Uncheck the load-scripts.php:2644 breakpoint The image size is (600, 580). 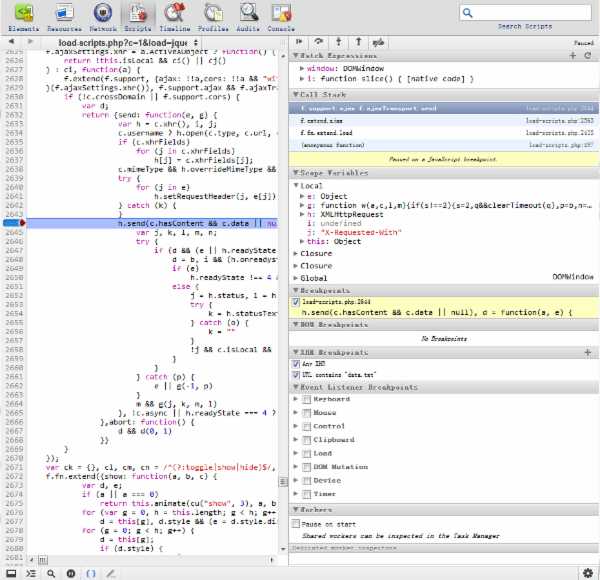(x=296, y=302)
